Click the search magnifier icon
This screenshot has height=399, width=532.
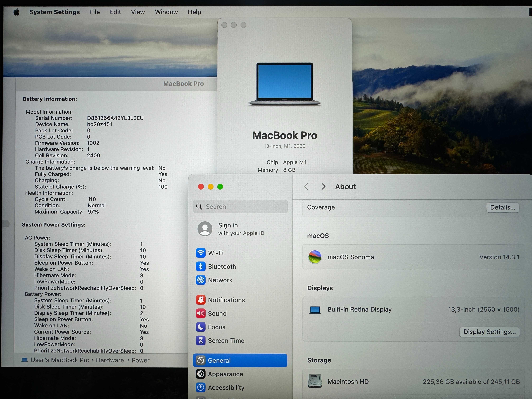click(x=199, y=207)
